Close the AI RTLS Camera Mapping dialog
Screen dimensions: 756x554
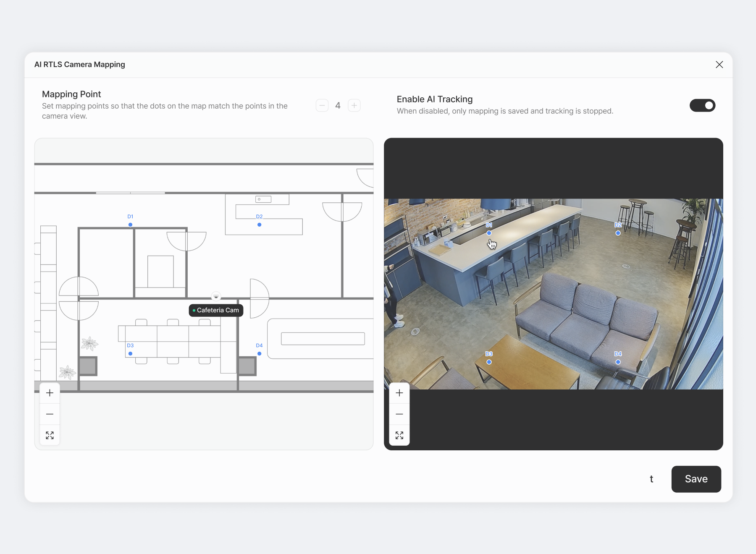tap(719, 65)
